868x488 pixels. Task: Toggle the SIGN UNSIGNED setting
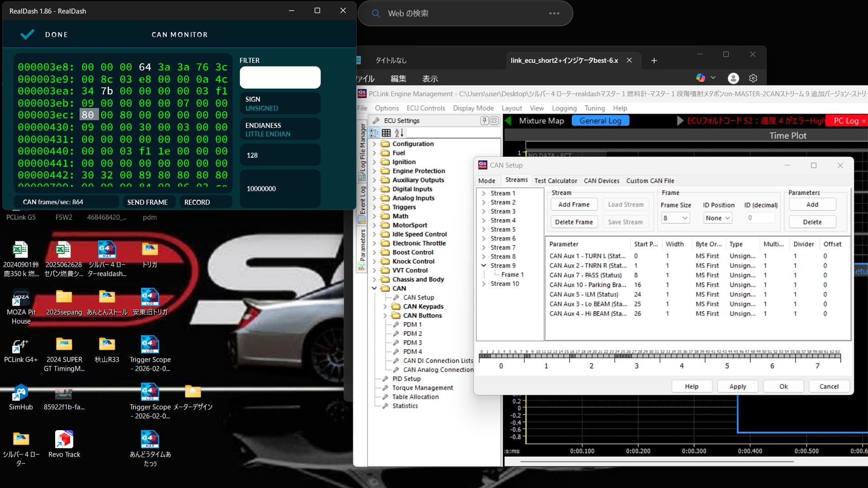[280, 103]
